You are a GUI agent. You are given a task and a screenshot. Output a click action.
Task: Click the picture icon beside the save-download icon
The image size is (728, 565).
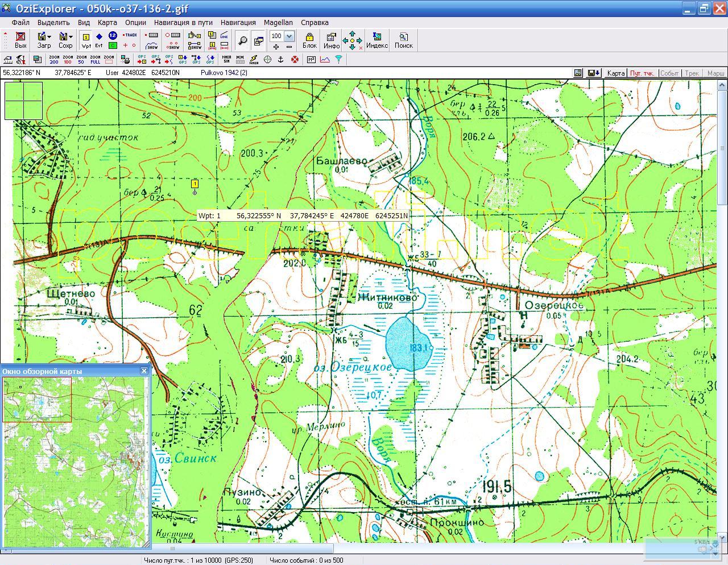point(578,73)
